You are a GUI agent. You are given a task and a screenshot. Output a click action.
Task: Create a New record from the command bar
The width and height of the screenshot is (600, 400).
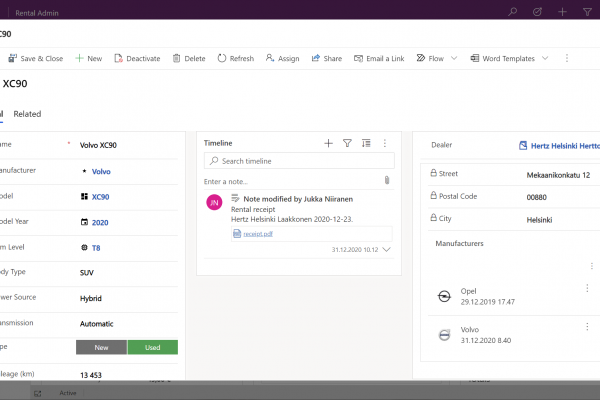[89, 58]
